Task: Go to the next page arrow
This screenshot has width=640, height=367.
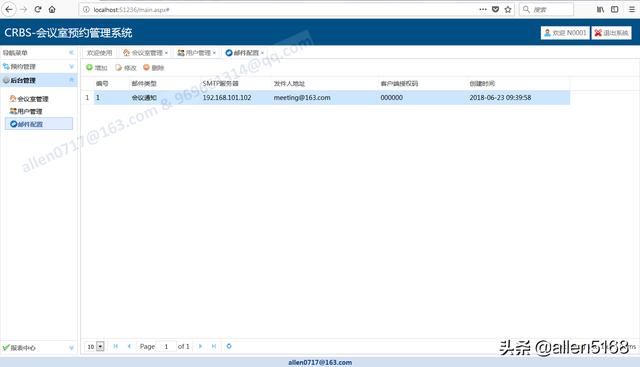Action: (200, 346)
